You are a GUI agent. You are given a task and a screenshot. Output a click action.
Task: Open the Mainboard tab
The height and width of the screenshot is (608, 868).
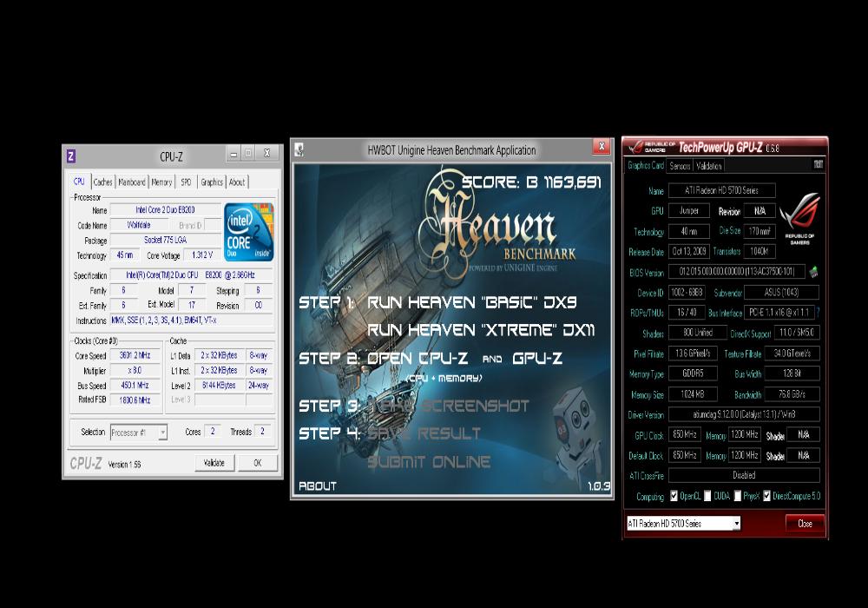(132, 182)
